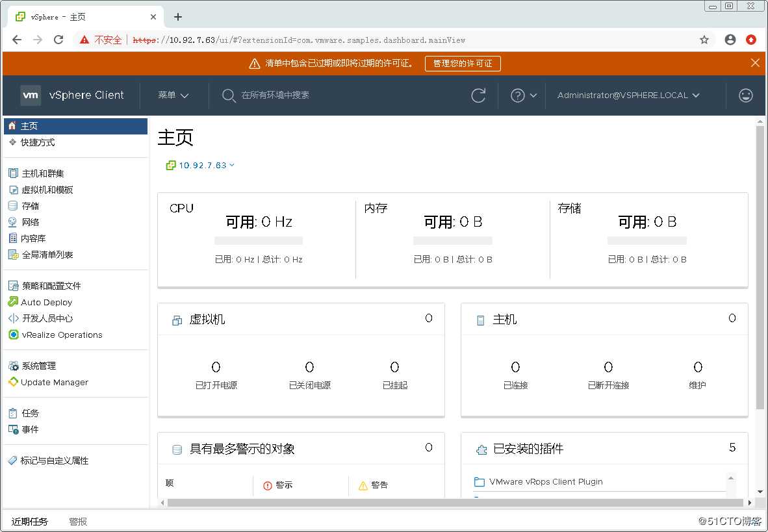Open Networking (网络) sidebar icon

coord(13,222)
